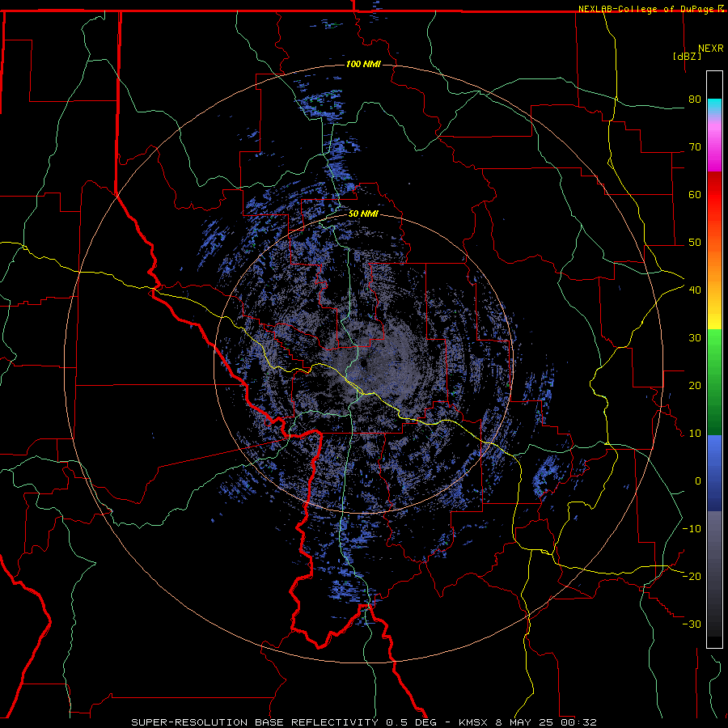728x728 pixels.
Task: Click the 20 value on dBZ scale
Action: pyautogui.click(x=695, y=385)
